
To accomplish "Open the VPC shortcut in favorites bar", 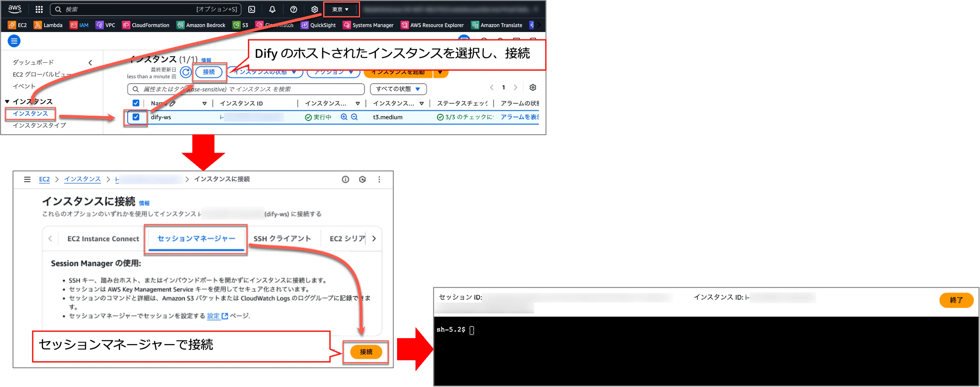I will (105, 25).
